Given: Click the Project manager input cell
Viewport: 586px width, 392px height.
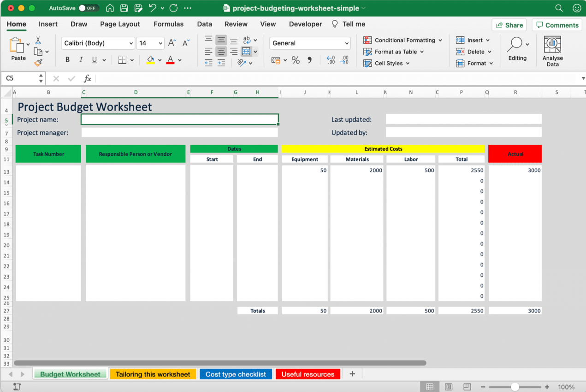Looking at the screenshot, I should click(x=179, y=133).
